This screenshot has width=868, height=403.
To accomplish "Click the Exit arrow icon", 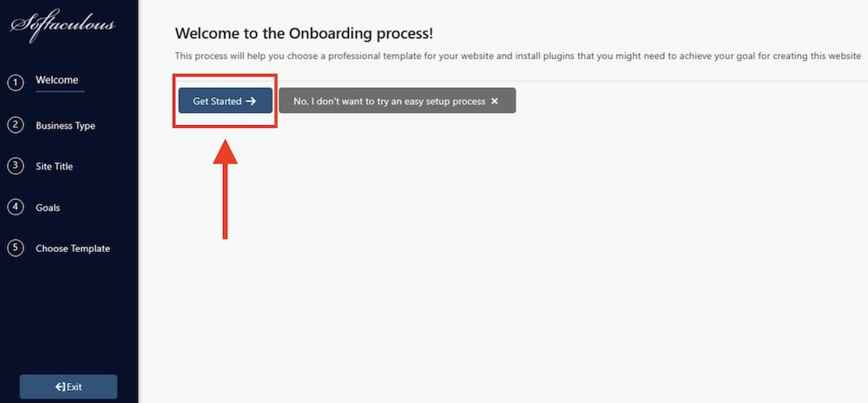I will click(60, 386).
